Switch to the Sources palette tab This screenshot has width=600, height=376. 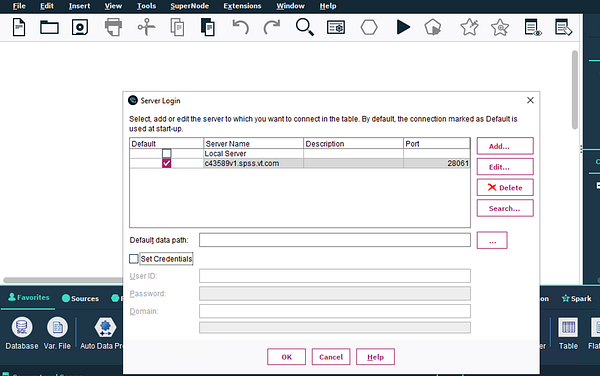pyautogui.click(x=80, y=298)
